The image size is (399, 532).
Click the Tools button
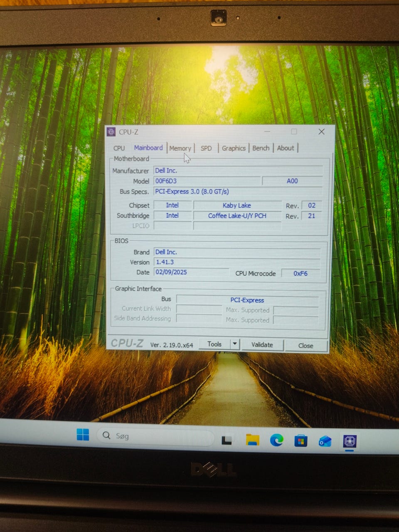[214, 344]
